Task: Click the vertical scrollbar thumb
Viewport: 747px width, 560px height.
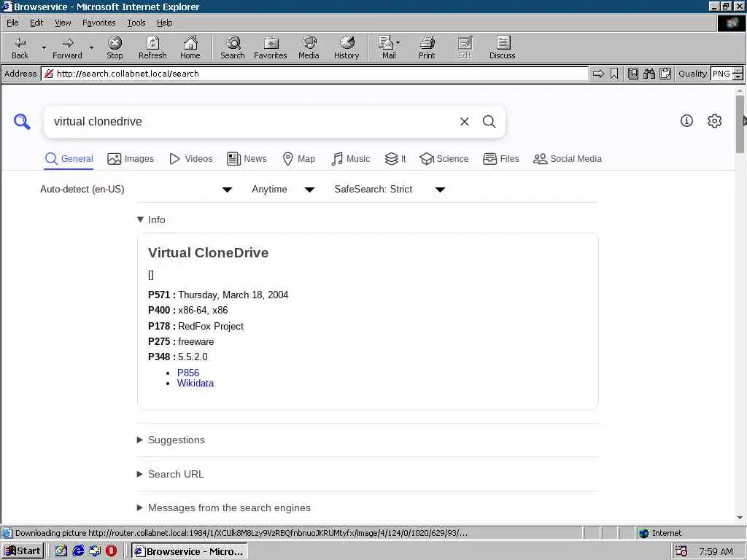Action: 740,124
